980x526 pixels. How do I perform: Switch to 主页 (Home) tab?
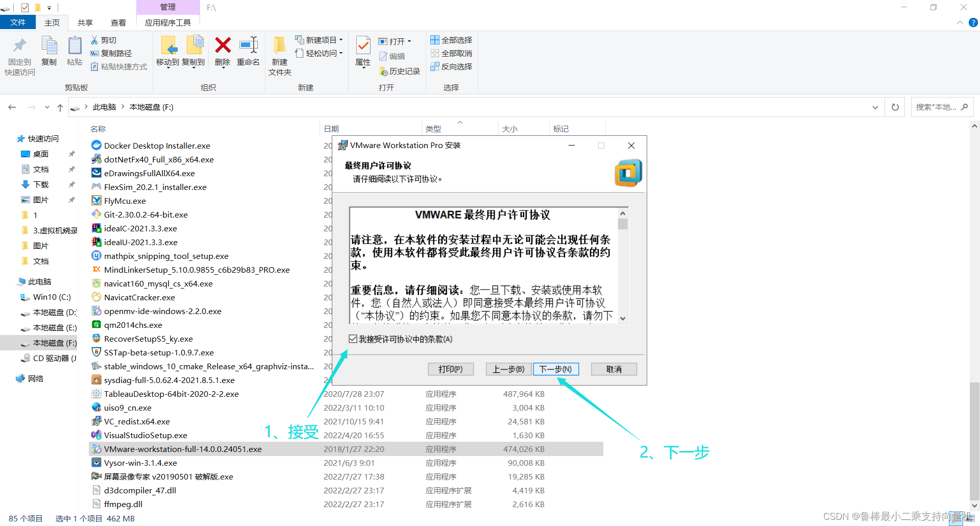coord(52,22)
